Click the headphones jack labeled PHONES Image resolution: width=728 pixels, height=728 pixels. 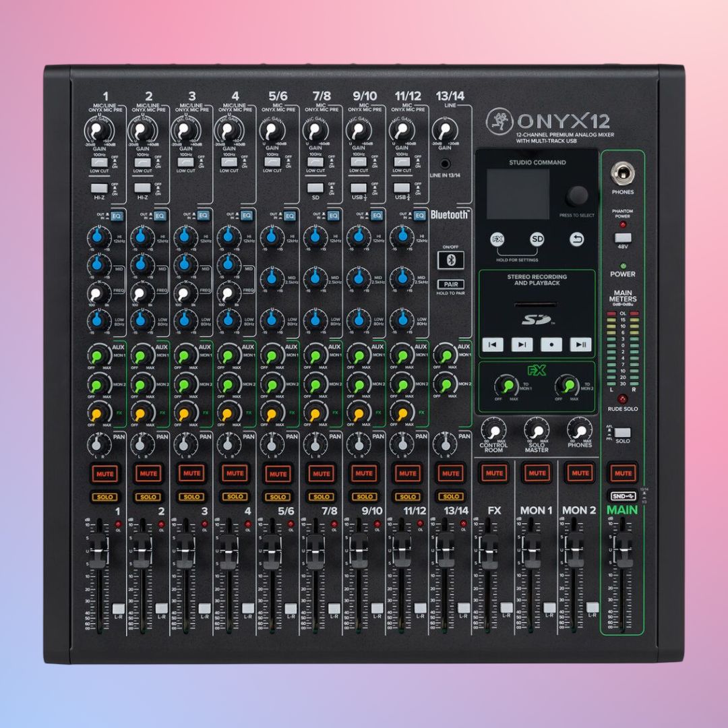[623, 174]
